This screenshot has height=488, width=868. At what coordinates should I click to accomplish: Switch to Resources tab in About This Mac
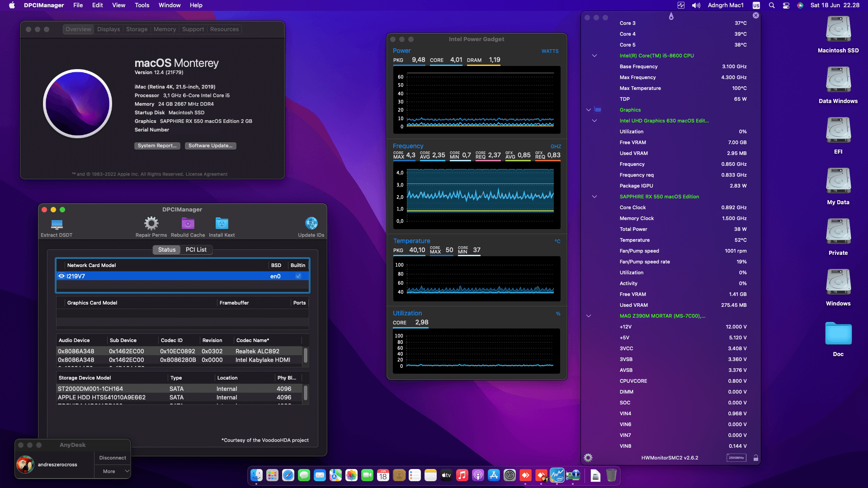click(x=224, y=29)
